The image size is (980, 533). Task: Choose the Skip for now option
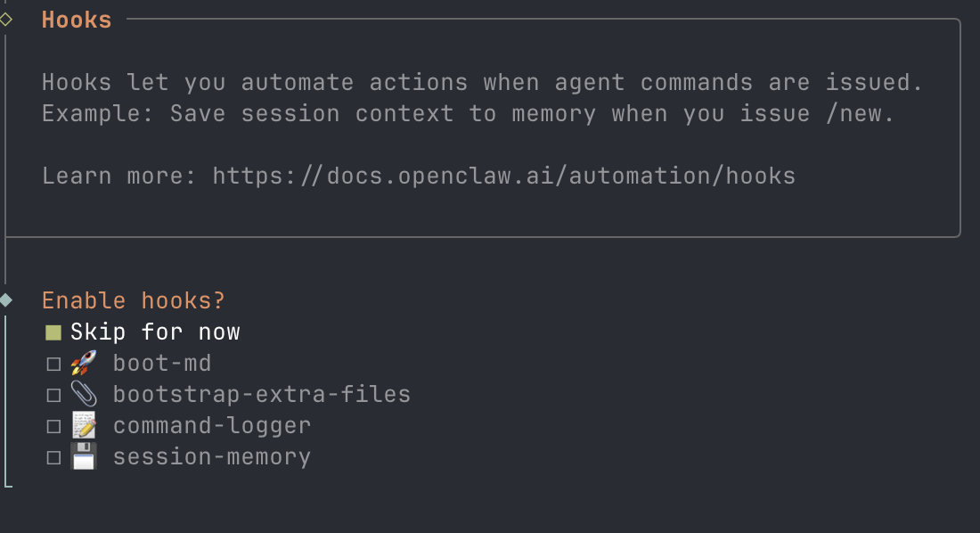tap(155, 331)
